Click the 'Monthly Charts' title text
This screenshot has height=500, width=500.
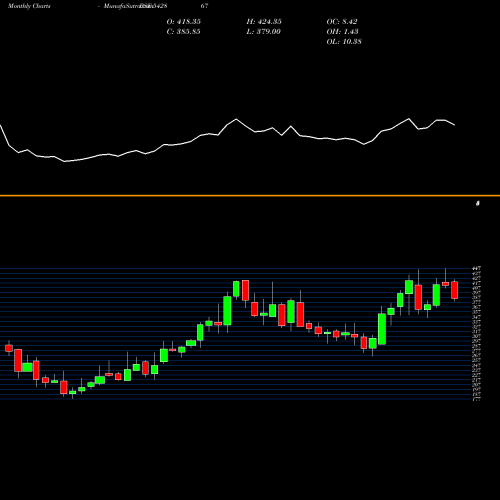click(29, 6)
